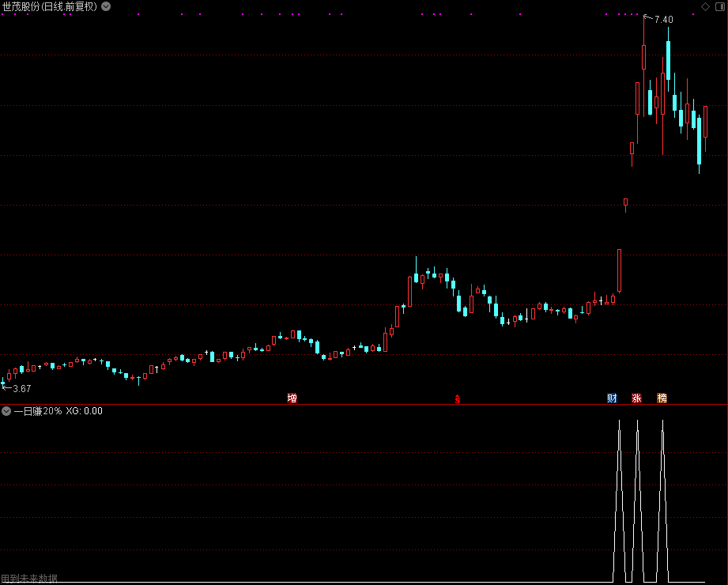Image resolution: width=728 pixels, height=585 pixels.
Task: Open the 世茂股份 title dropdown arrow
Action: (x=106, y=6)
